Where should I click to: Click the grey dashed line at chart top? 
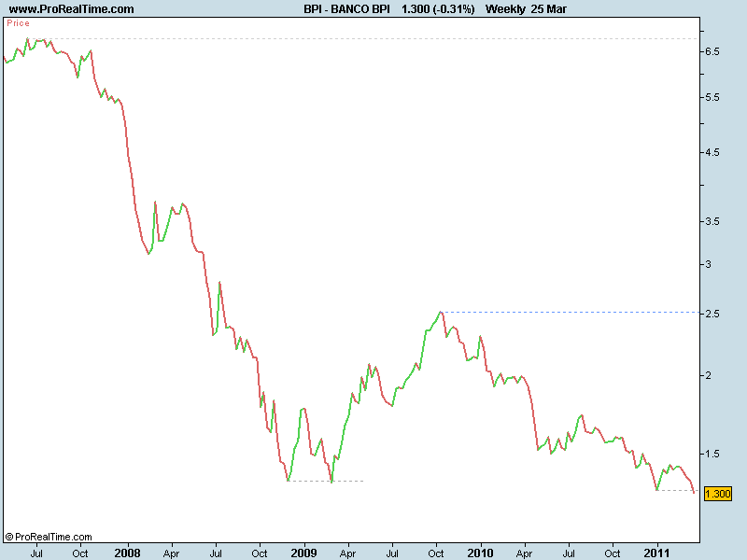(362, 38)
